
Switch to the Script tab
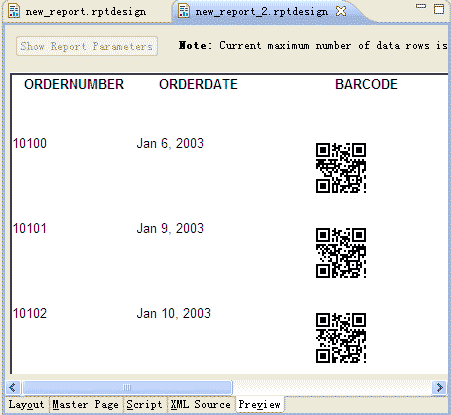click(x=144, y=404)
